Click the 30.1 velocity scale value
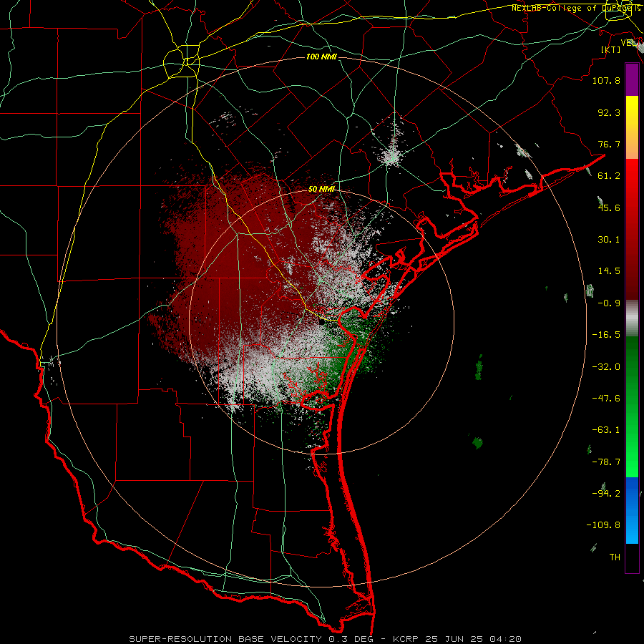The height and width of the screenshot is (644, 644). pyautogui.click(x=609, y=240)
